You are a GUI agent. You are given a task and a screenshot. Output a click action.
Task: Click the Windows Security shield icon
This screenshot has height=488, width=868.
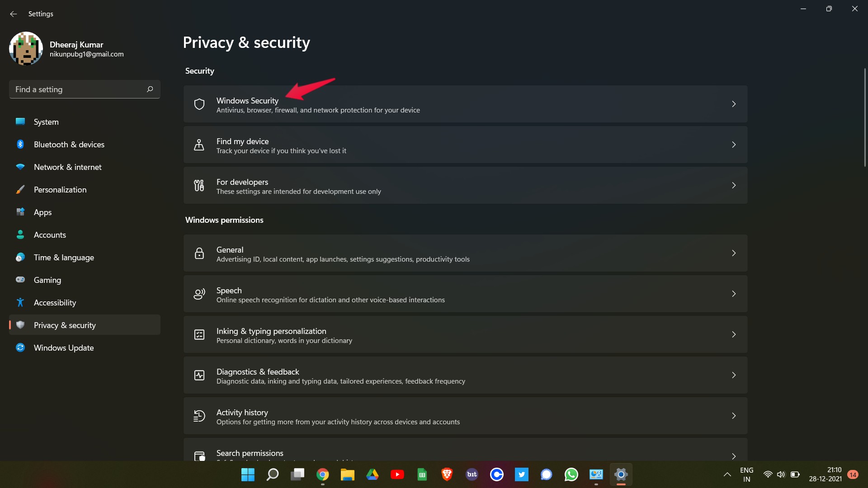199,104
